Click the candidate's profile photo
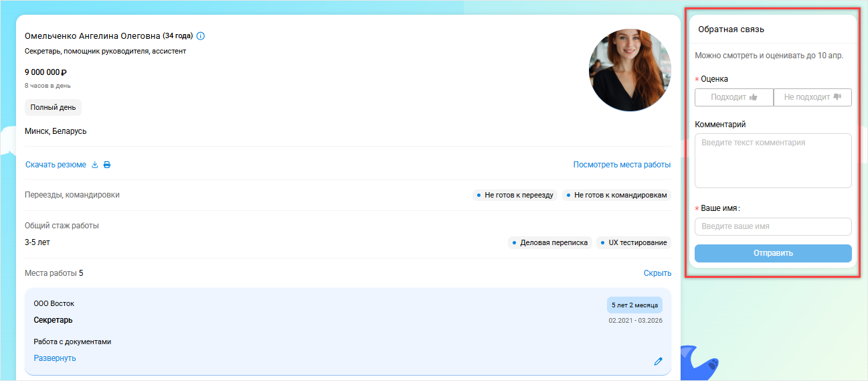This screenshot has width=868, height=381. pyautogui.click(x=629, y=70)
